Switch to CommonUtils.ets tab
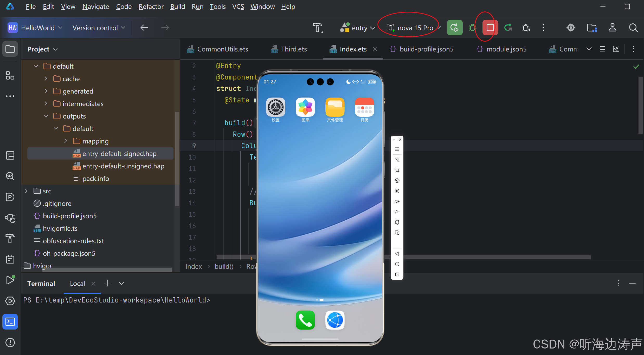644x355 pixels. click(218, 49)
